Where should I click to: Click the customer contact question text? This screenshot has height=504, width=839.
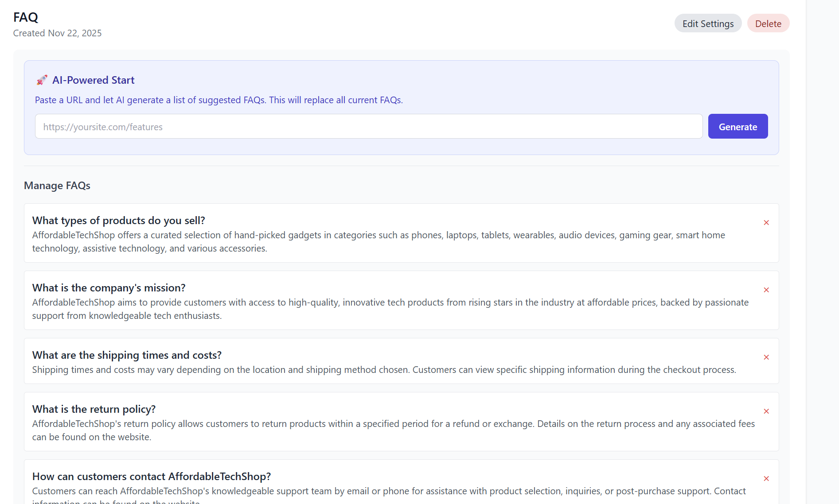[x=151, y=476]
